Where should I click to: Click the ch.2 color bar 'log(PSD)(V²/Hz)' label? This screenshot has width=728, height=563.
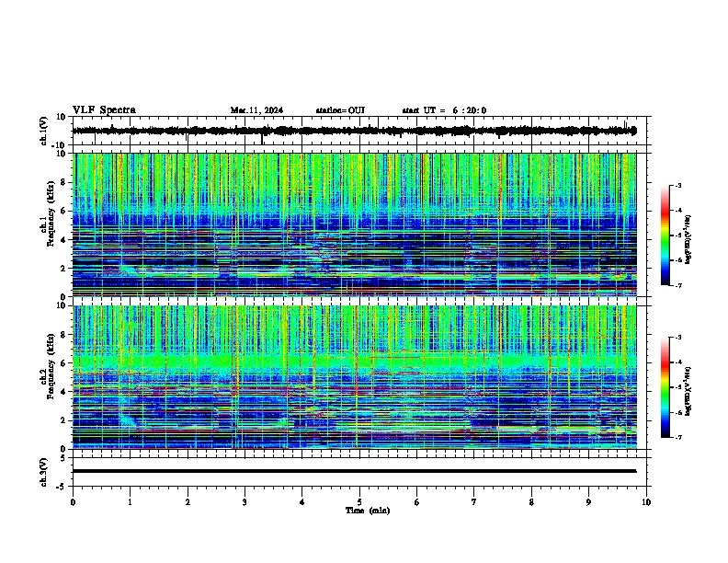click(688, 391)
